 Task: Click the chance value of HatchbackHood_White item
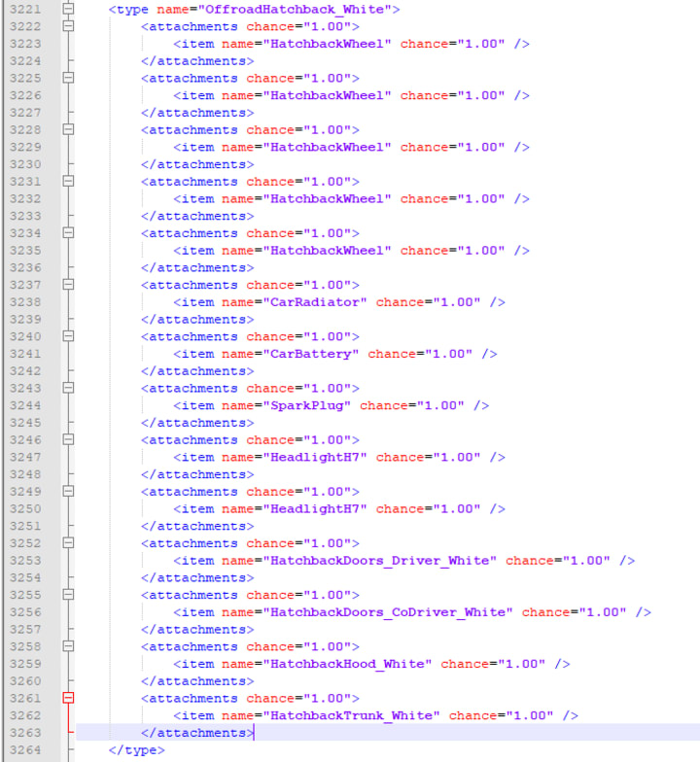pyautogui.click(x=521, y=664)
